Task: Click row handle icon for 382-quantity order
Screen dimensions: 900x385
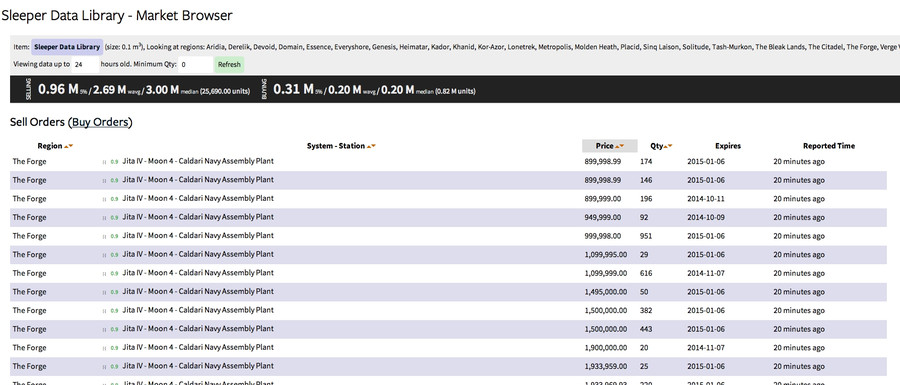Action: [x=104, y=311]
